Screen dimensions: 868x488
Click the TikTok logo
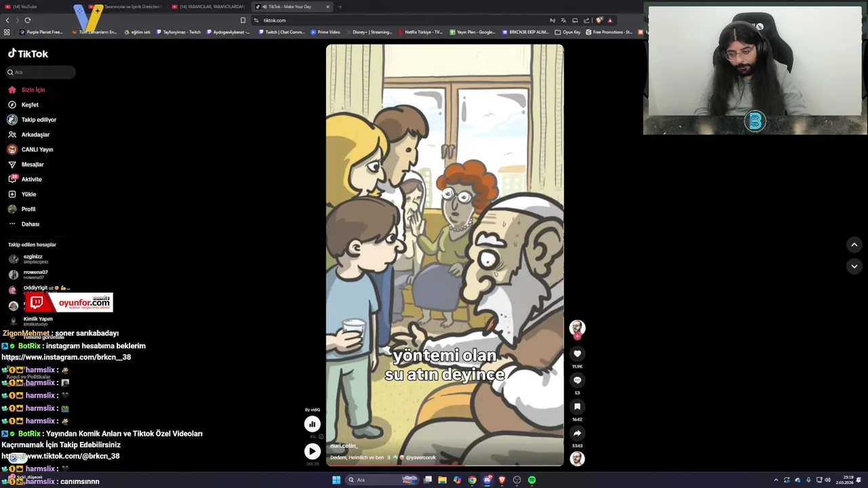point(28,54)
